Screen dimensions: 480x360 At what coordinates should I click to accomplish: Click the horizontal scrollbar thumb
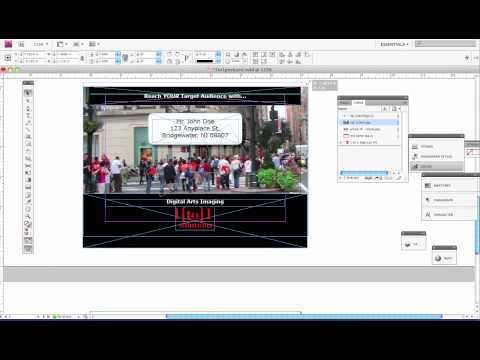click(304, 316)
